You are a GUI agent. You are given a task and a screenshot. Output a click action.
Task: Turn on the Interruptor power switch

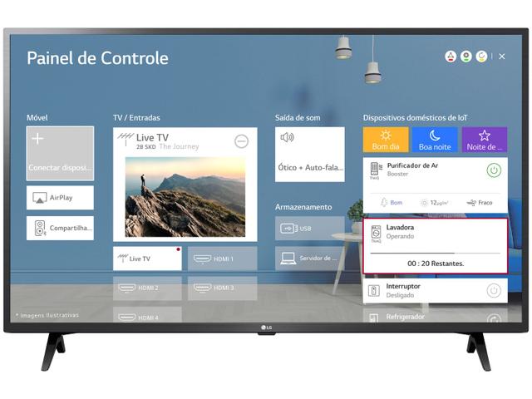[x=493, y=290]
